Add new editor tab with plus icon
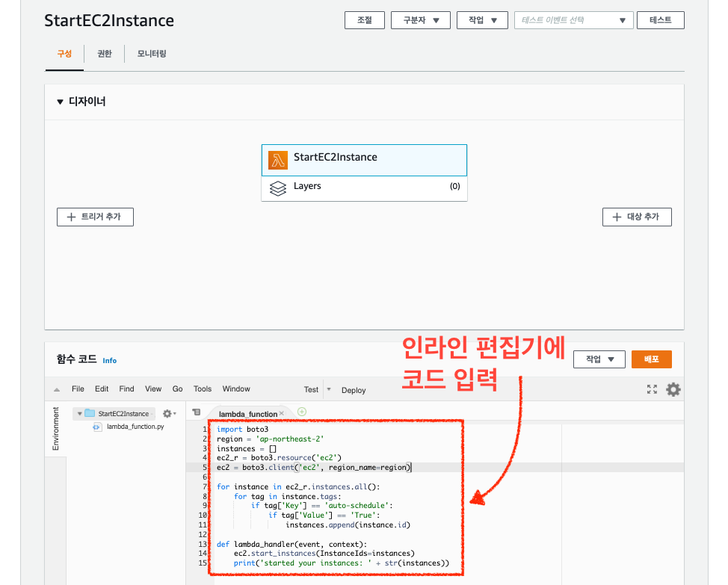Image resolution: width=728 pixels, height=585 pixels. tap(302, 412)
